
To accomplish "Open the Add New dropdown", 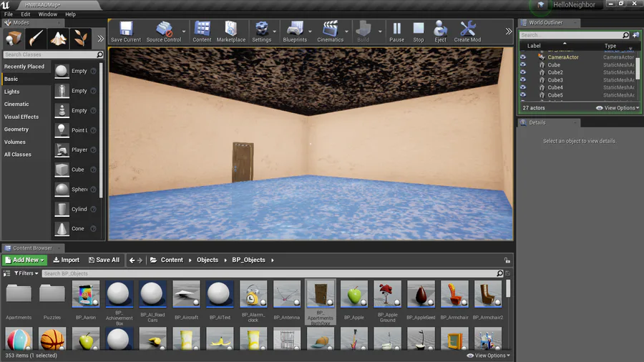I will click(24, 260).
